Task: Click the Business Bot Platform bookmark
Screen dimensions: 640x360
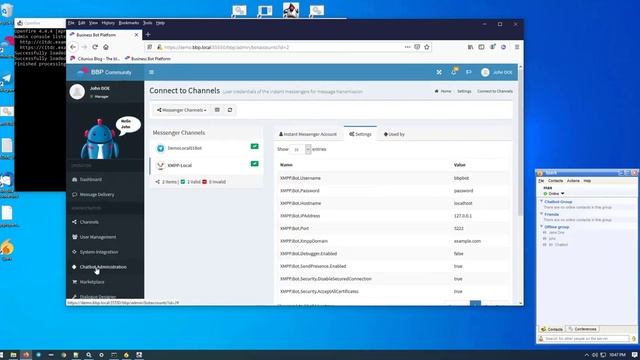Action: 148,59
